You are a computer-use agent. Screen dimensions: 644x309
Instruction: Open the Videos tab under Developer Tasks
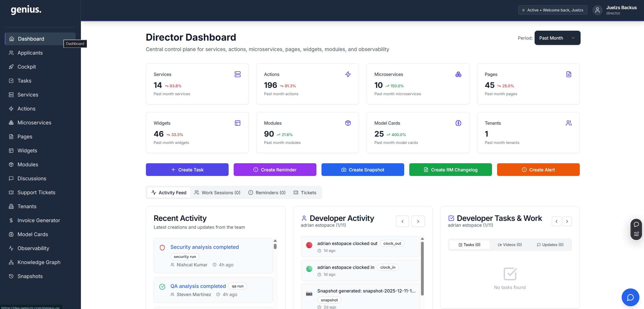tap(510, 245)
